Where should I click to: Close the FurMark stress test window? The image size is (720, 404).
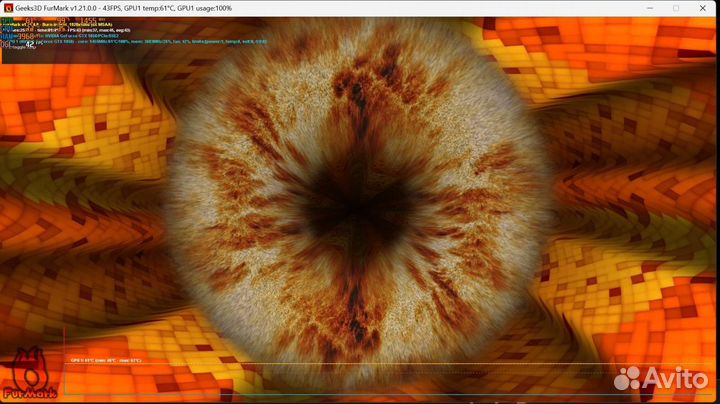pyautogui.click(x=705, y=7)
